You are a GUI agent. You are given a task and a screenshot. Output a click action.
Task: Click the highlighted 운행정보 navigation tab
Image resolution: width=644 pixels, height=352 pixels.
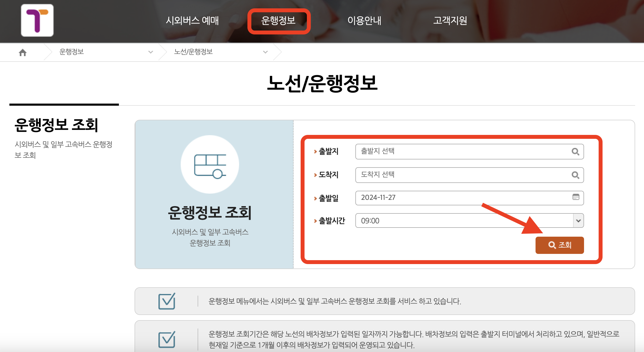click(x=280, y=21)
